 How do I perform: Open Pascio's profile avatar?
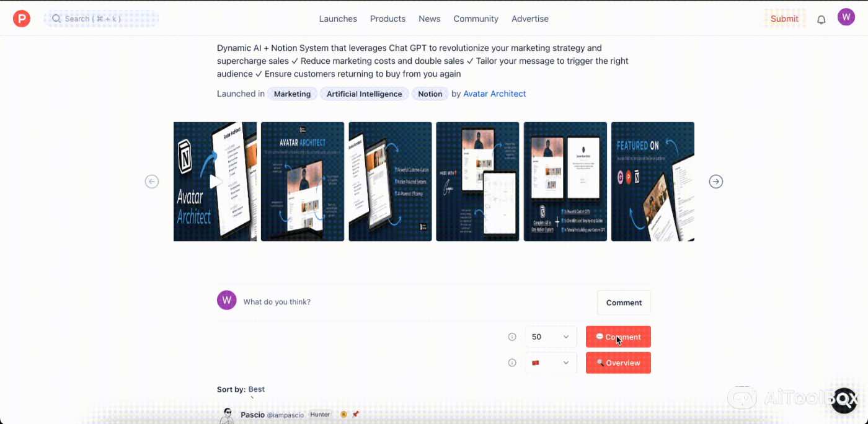point(227,415)
